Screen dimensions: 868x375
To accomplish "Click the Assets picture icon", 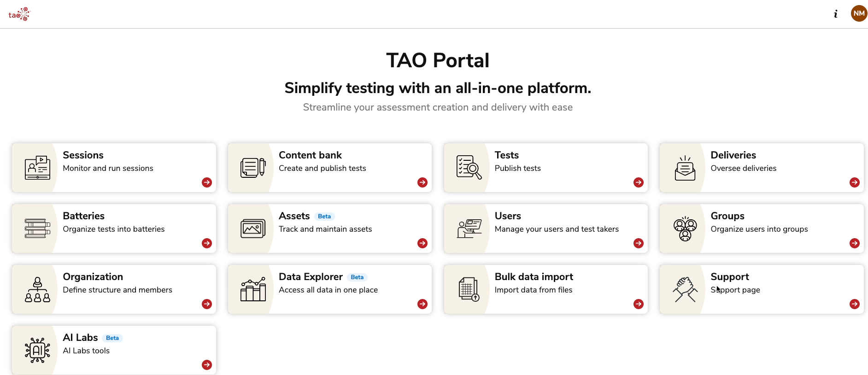I will tap(253, 229).
